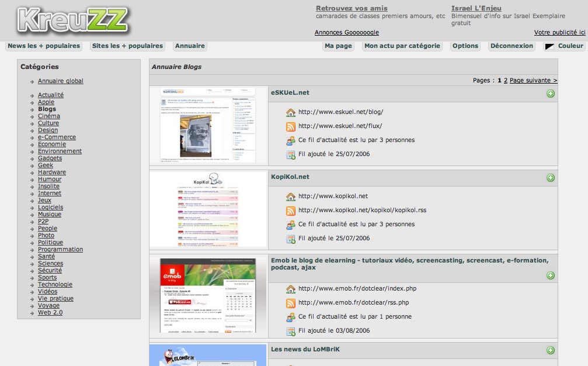Viewport: 588px width, 366px height.
Task: Select the Technologie category
Action: (x=55, y=285)
